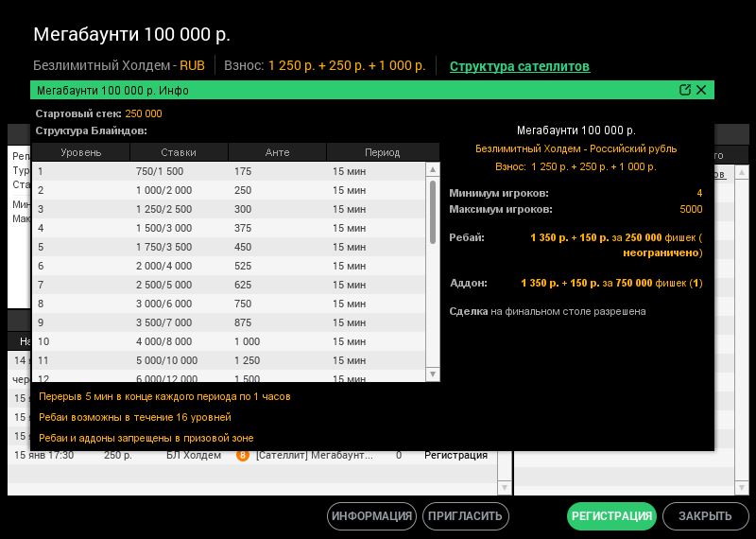Screen dimensions: 756x539
Task: Click the Ставки column header
Action: click(x=179, y=152)
